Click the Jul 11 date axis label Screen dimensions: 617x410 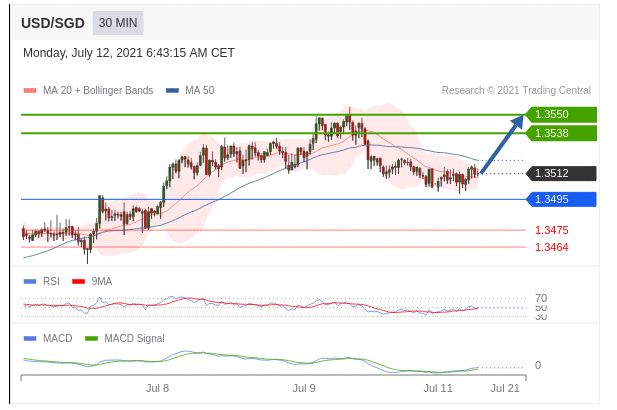pyautogui.click(x=438, y=388)
